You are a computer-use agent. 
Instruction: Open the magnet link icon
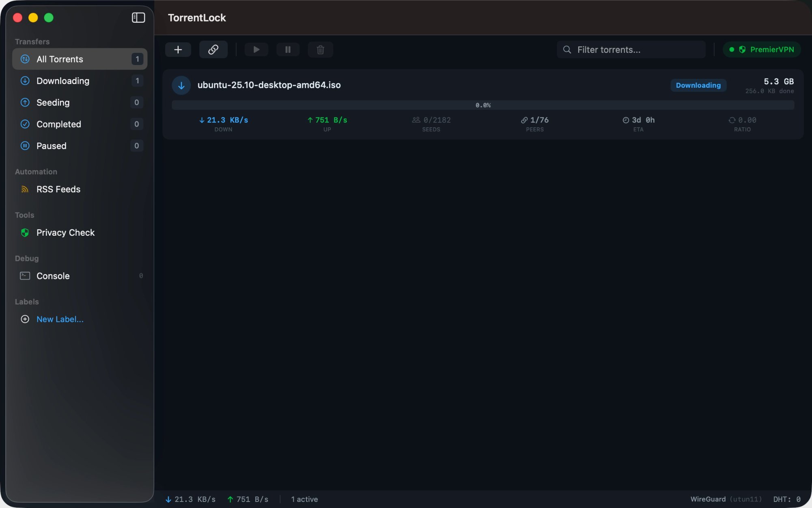[213, 49]
